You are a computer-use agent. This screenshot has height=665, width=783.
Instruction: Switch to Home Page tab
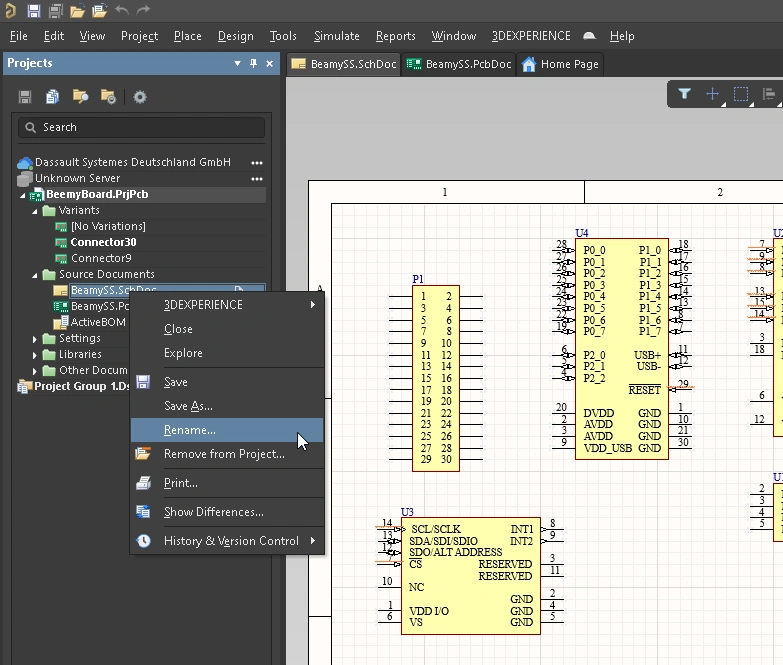point(560,64)
